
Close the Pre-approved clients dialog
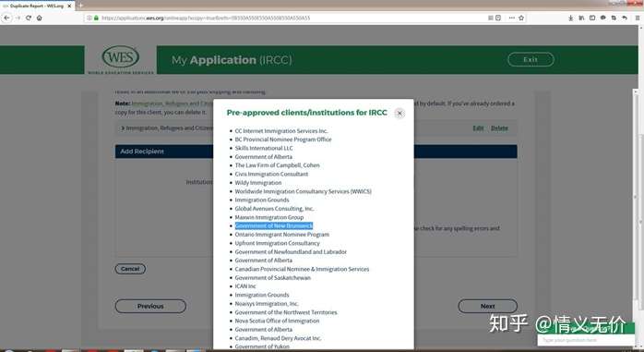tap(400, 113)
